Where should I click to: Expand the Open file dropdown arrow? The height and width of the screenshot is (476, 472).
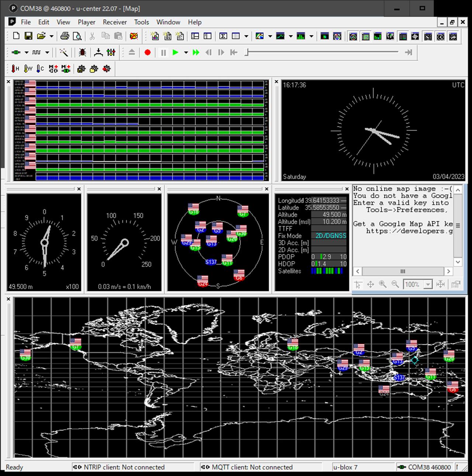click(x=51, y=36)
